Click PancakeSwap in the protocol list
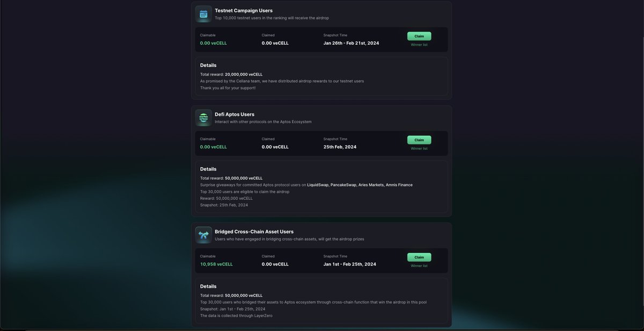The height and width of the screenshot is (331, 644). (x=343, y=185)
